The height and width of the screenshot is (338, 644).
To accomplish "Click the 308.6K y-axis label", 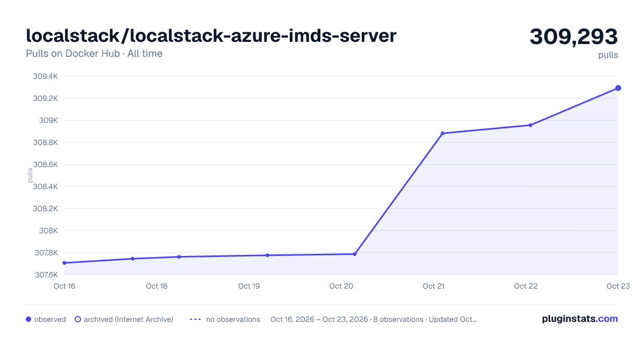I will tap(46, 165).
